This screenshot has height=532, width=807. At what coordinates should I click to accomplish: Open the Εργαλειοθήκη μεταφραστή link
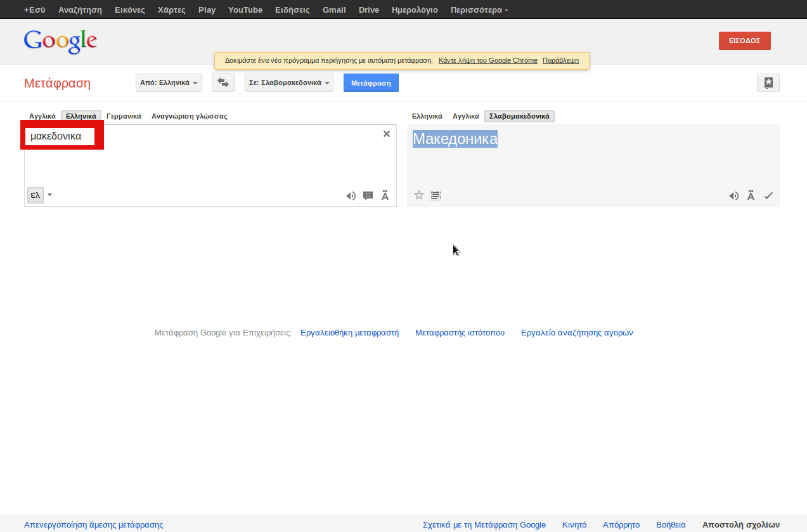pos(350,333)
